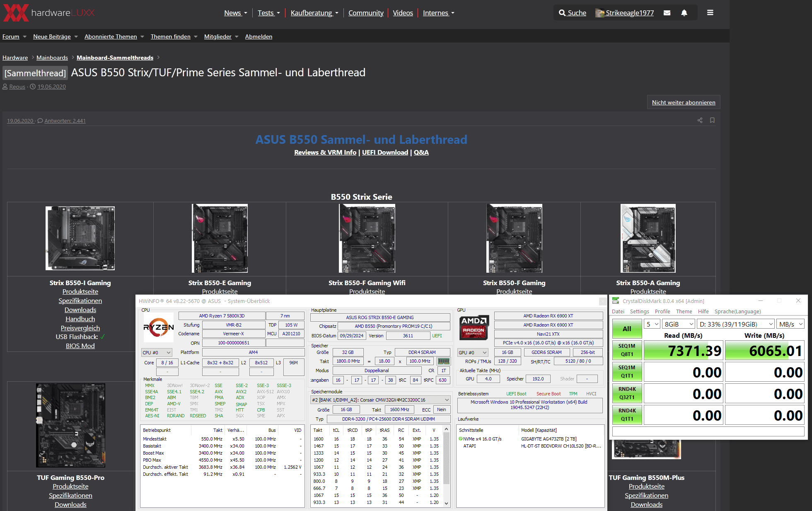Click the share icon on the post
This screenshot has width=812, height=511.
pyautogui.click(x=700, y=120)
